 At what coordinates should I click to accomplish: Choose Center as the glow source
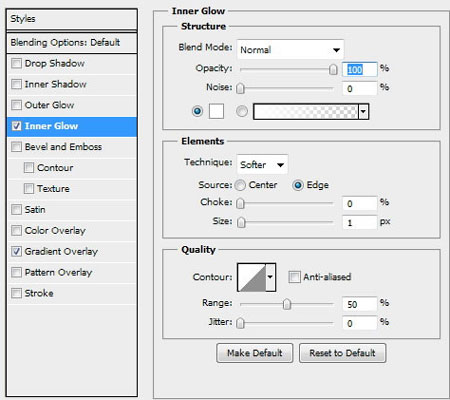240,185
